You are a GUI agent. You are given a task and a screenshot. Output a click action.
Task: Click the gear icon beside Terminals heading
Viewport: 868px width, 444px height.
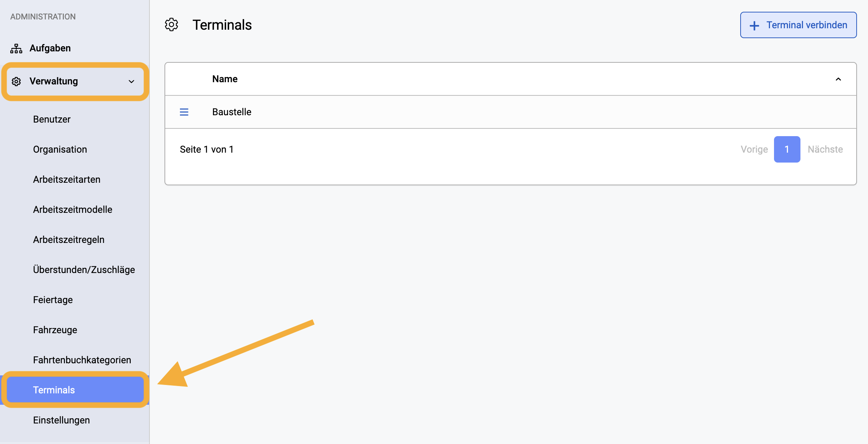171,25
